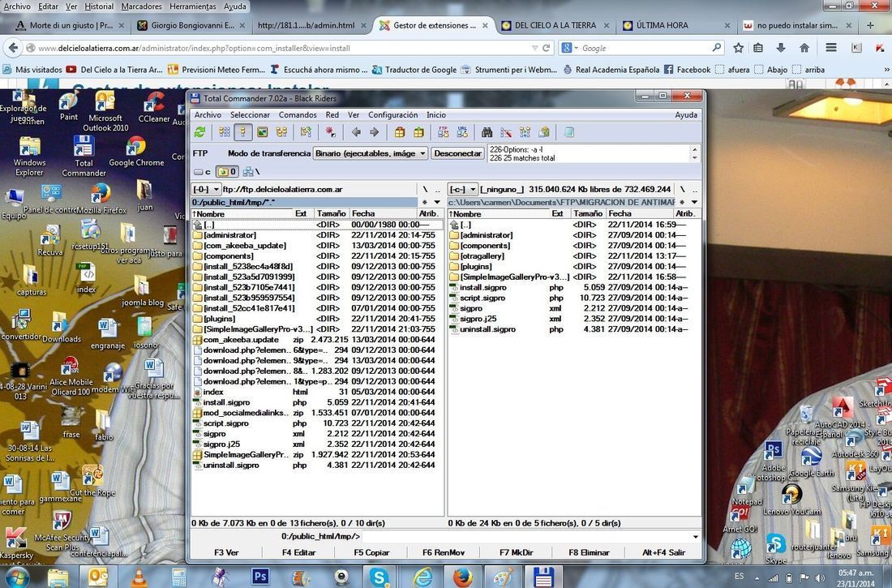Select [com_akeeba_update] folder in left panel

[x=245, y=245]
